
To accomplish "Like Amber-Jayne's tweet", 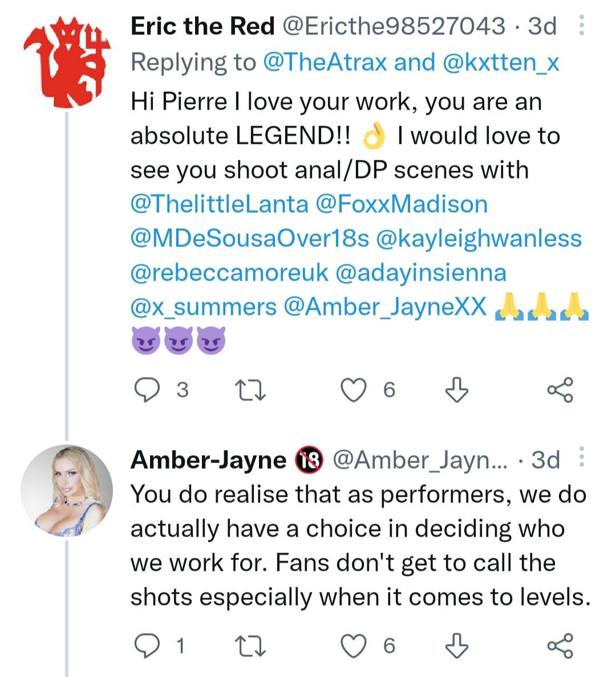I will (x=353, y=645).
